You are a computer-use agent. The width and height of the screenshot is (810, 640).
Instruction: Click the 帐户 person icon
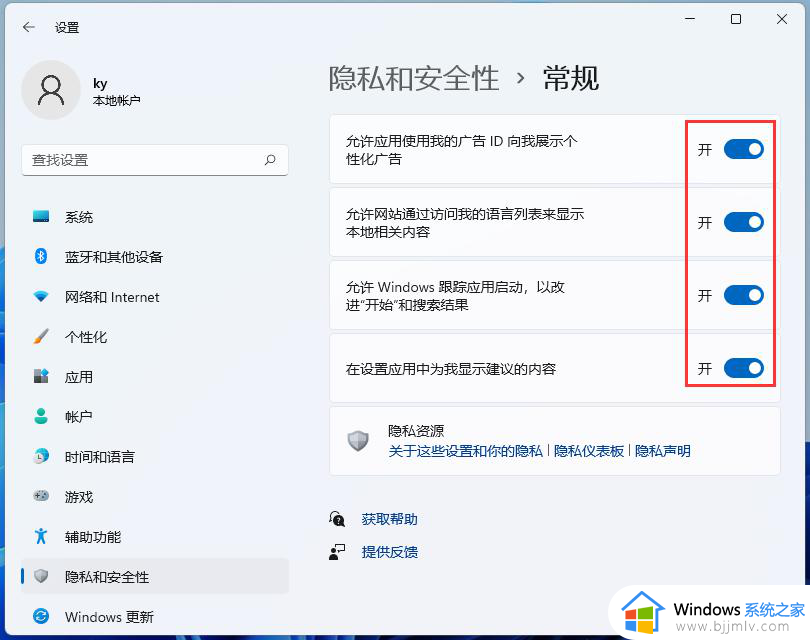tap(41, 416)
